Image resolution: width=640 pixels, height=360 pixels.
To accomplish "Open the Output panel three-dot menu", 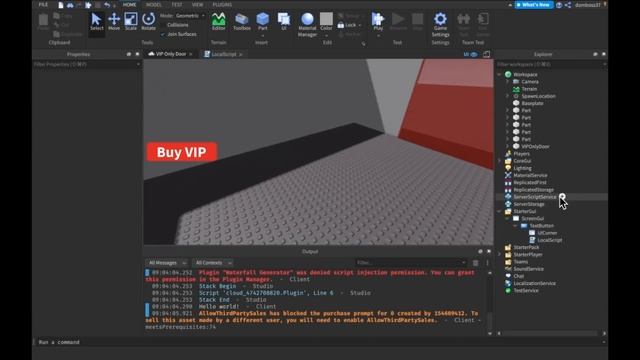I will point(487,263).
